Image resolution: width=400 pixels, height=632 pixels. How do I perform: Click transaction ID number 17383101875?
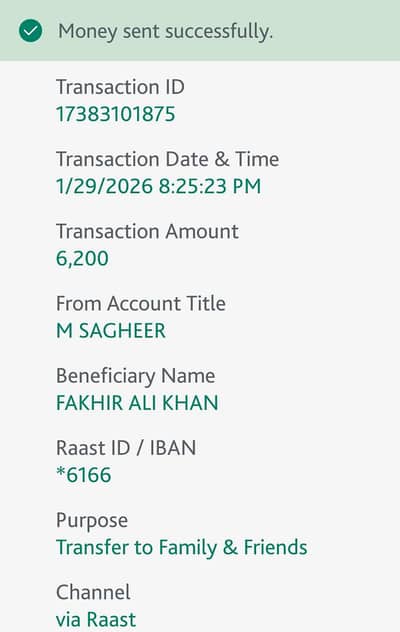(x=116, y=114)
